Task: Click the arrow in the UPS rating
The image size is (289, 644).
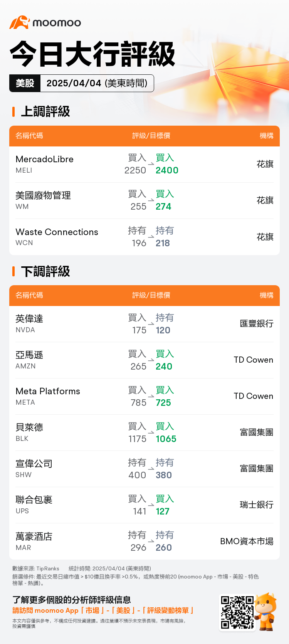Action: (151, 505)
